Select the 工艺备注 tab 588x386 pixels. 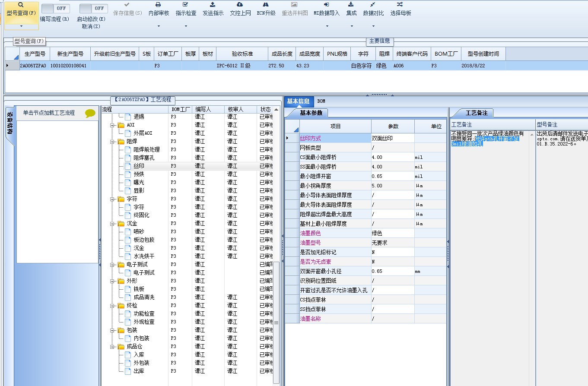click(x=476, y=113)
